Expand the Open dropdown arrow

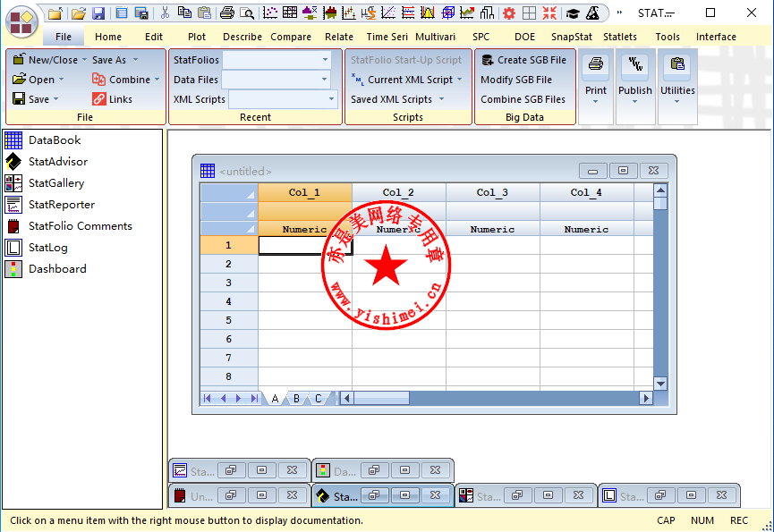pos(61,80)
